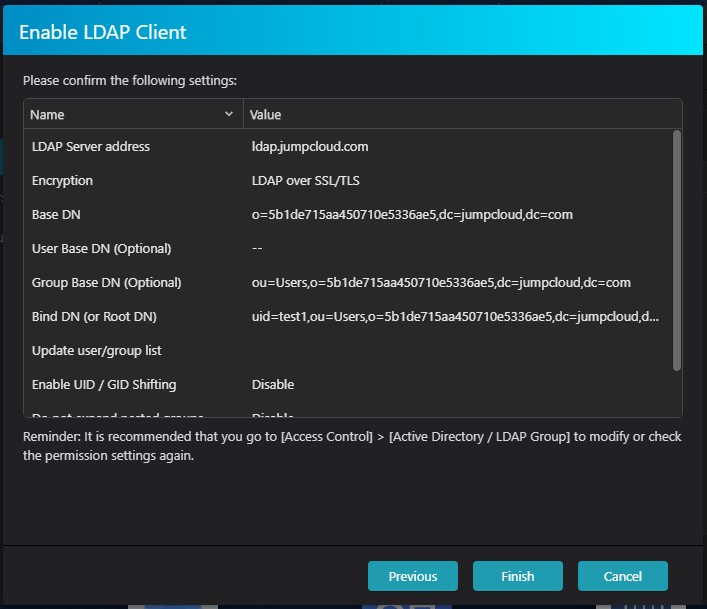This screenshot has width=707, height=609.
Task: Click the ldap.jumpcloud.com value
Action: (310, 147)
